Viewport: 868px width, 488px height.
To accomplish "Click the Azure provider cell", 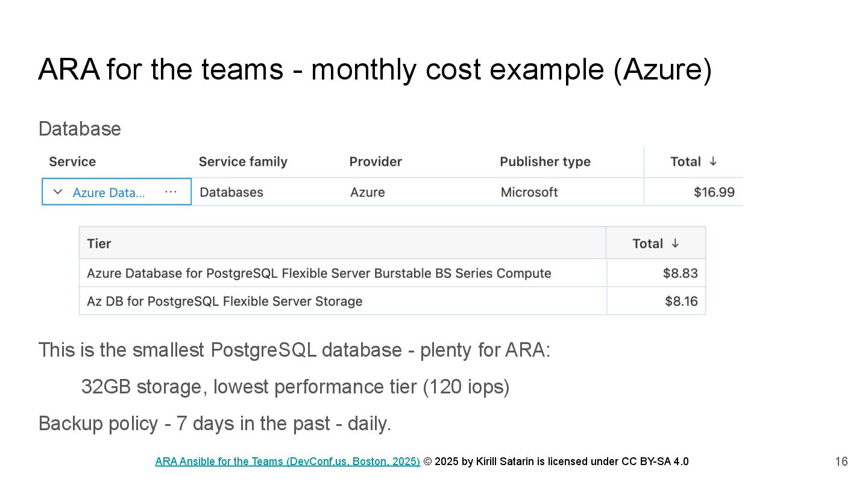I will click(x=368, y=192).
